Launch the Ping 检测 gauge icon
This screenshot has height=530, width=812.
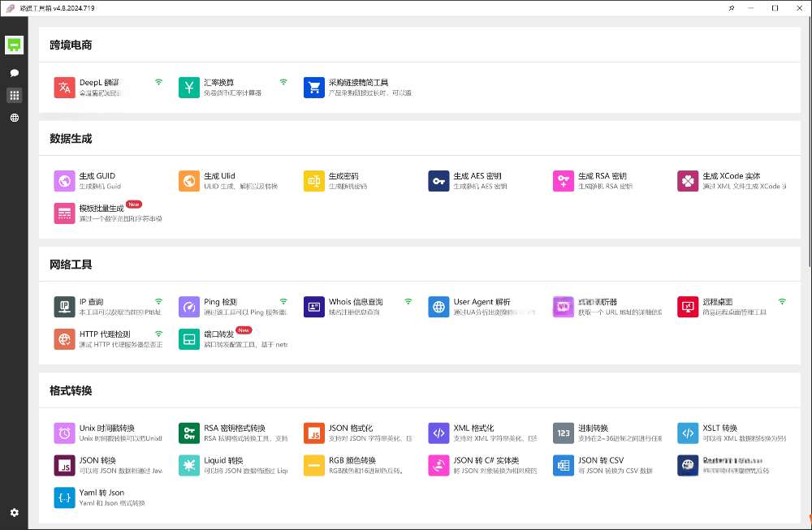(x=189, y=307)
